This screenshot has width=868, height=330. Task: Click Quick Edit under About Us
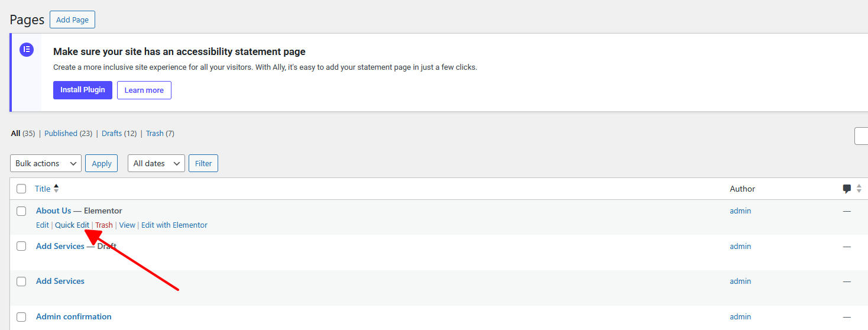point(72,225)
